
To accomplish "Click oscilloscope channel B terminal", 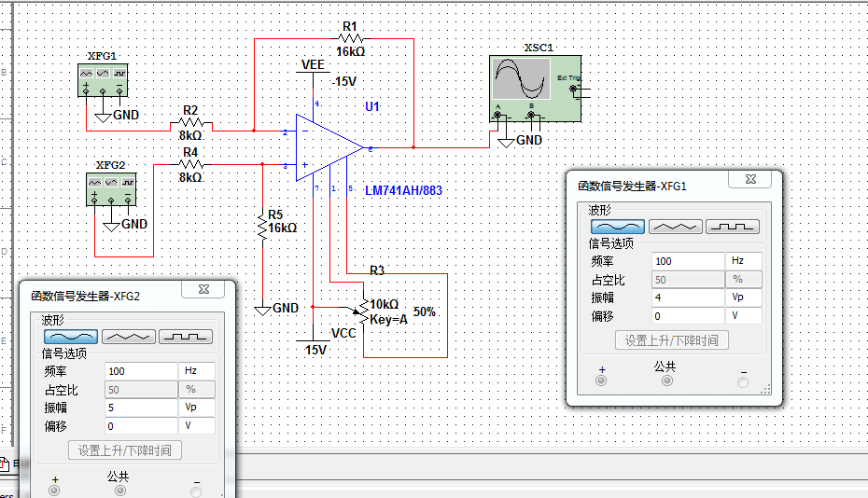I will [x=531, y=115].
